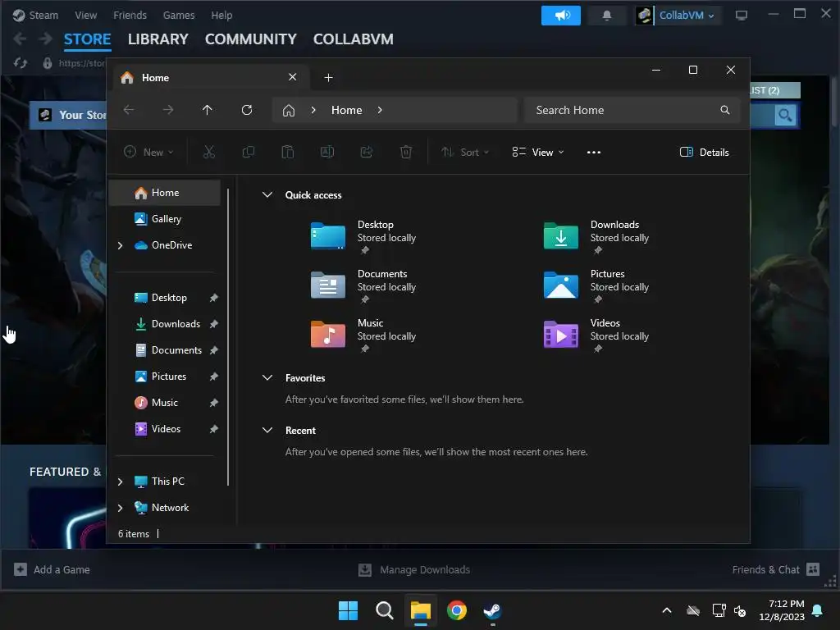Open the Music folder in Quick access
The image size is (840, 630).
tap(363, 335)
